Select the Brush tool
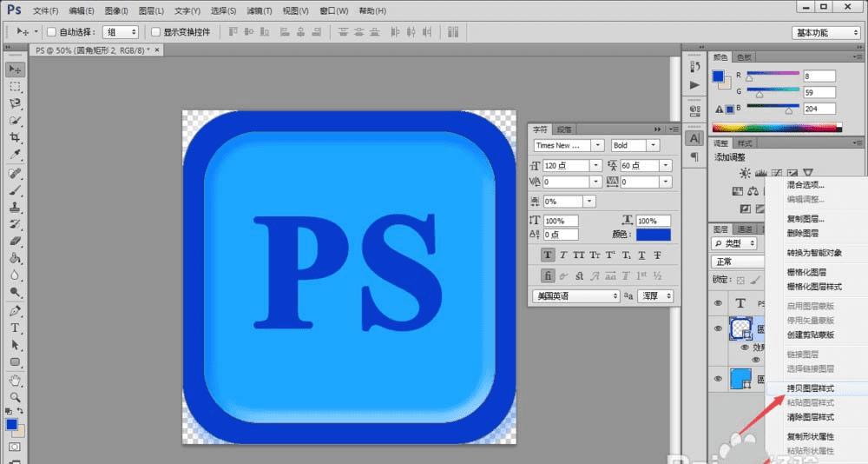 (15, 190)
